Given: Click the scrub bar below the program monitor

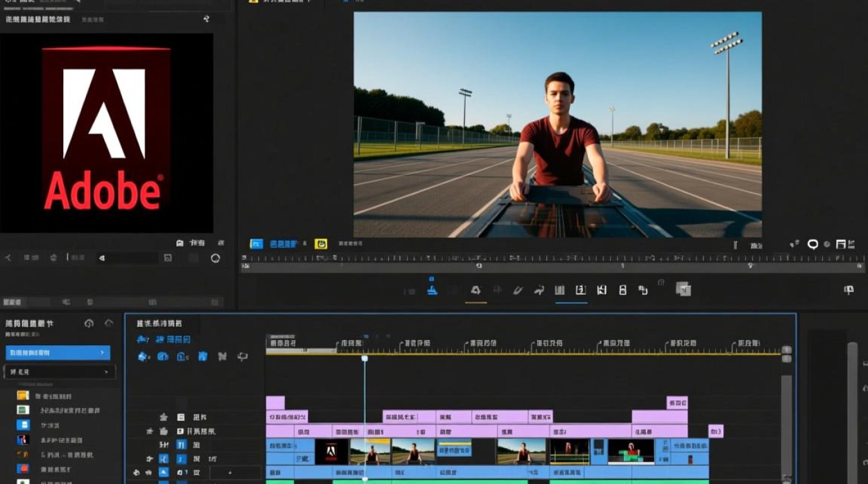Looking at the screenshot, I should [x=552, y=267].
